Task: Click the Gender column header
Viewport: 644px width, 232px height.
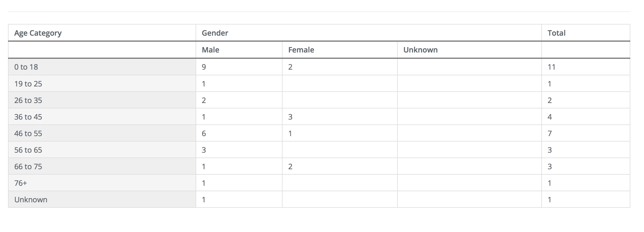Action: [215, 33]
